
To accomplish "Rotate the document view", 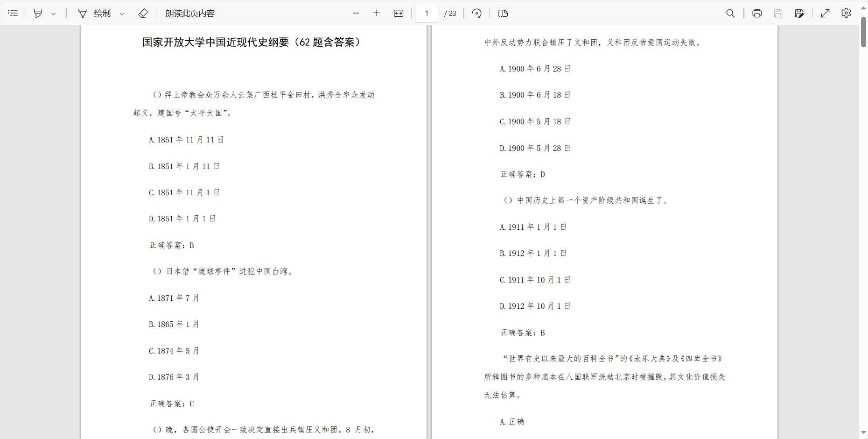I will click(476, 13).
